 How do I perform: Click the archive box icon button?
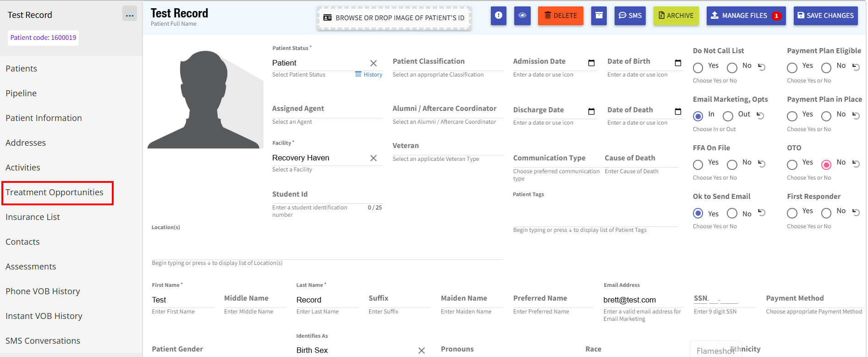[x=599, y=16]
